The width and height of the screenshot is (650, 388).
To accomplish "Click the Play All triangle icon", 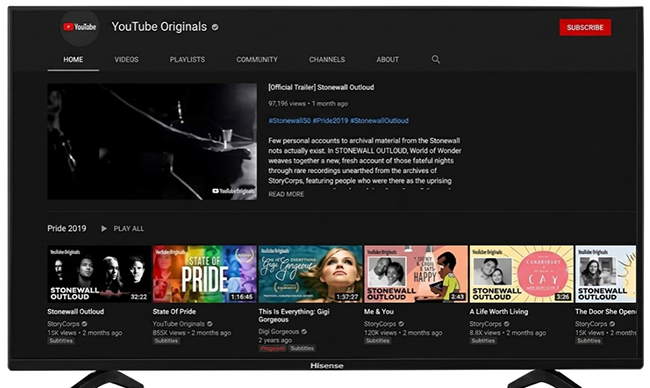I will pyautogui.click(x=104, y=228).
